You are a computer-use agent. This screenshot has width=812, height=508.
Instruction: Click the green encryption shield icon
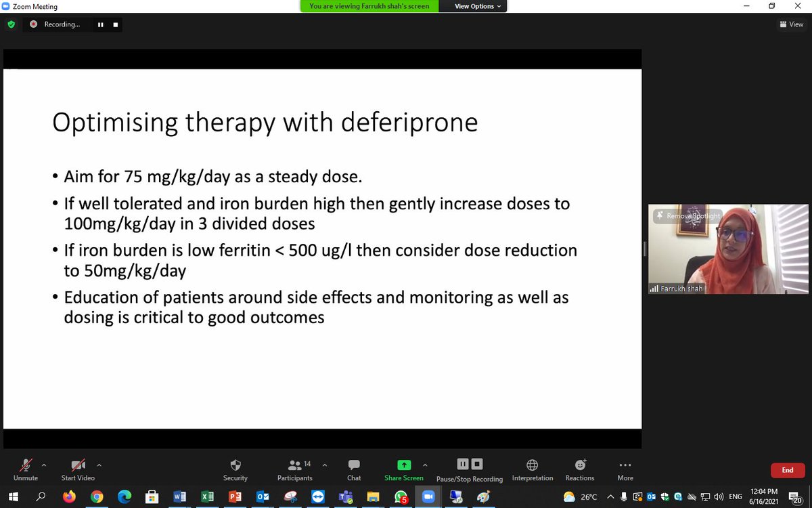(10, 24)
